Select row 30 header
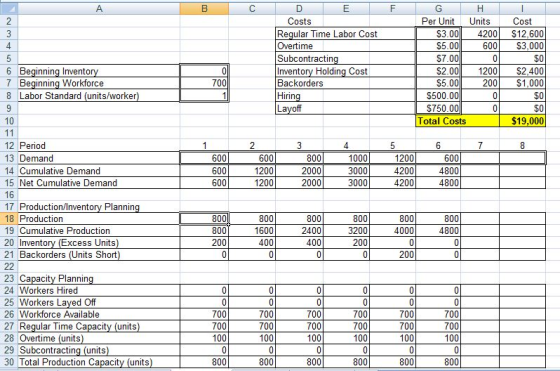Viewport: 560px width, 371px height. pyautogui.click(x=9, y=362)
